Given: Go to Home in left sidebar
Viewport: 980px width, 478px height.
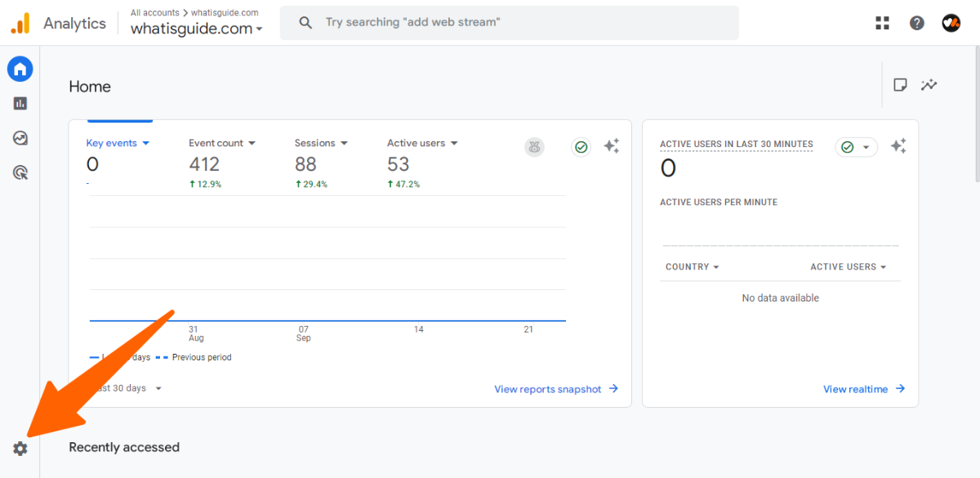Looking at the screenshot, I should click(20, 69).
